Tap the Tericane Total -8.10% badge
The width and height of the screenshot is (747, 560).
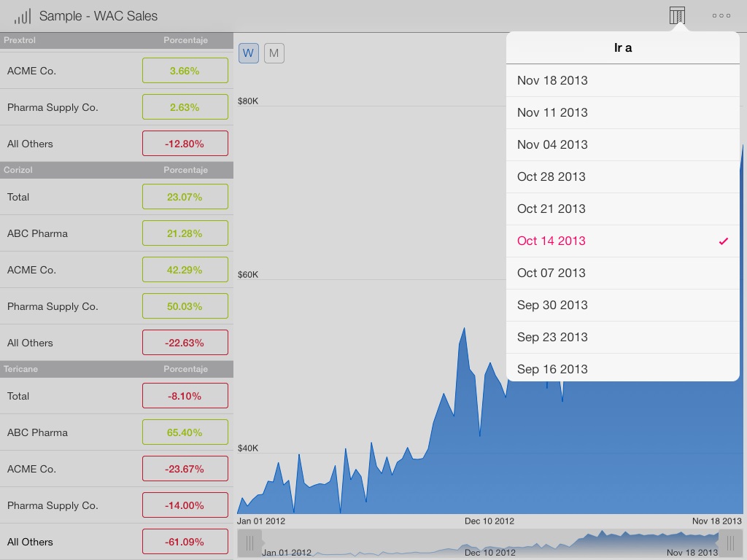click(x=185, y=396)
